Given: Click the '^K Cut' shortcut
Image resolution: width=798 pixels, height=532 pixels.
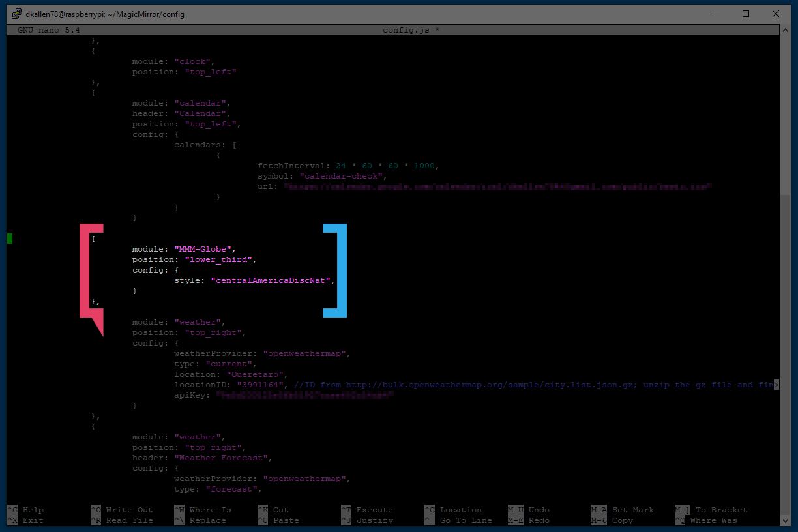Looking at the screenshot, I should (273, 510).
